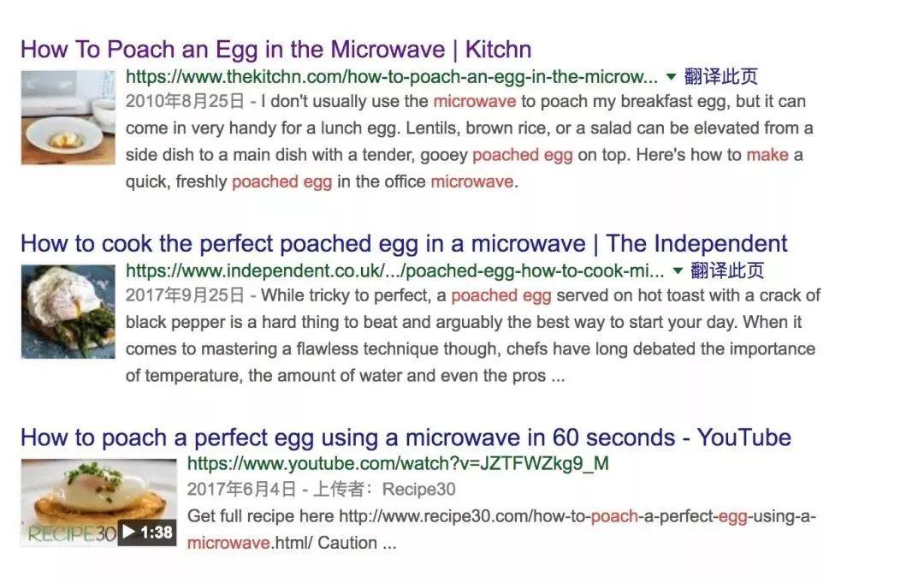The height and width of the screenshot is (583, 924).
Task: Click the highlighted 'microwave' keyword in the Kitchn snippet
Action: tap(474, 100)
